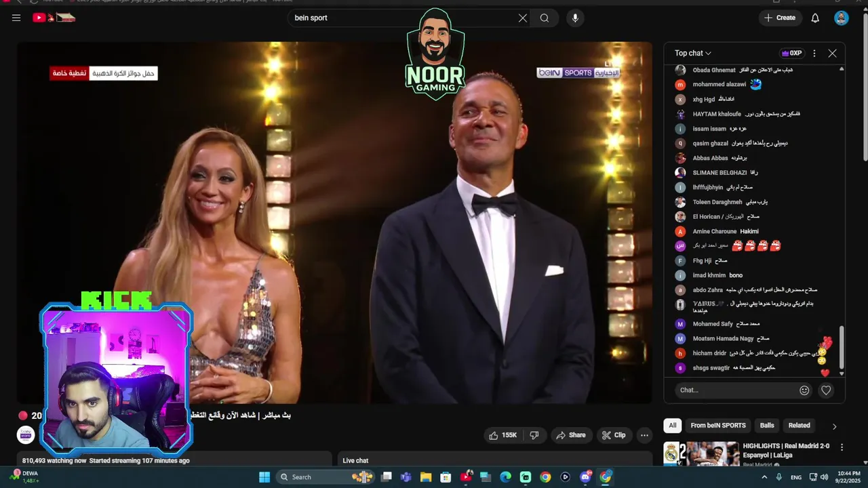
Task: Open the live chat three-dot options
Action: pos(814,53)
